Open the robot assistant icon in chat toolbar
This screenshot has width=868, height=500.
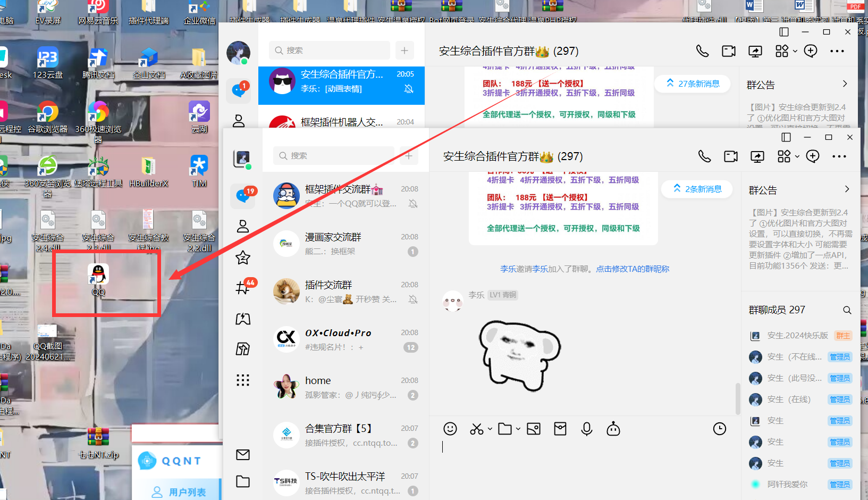pyautogui.click(x=613, y=429)
